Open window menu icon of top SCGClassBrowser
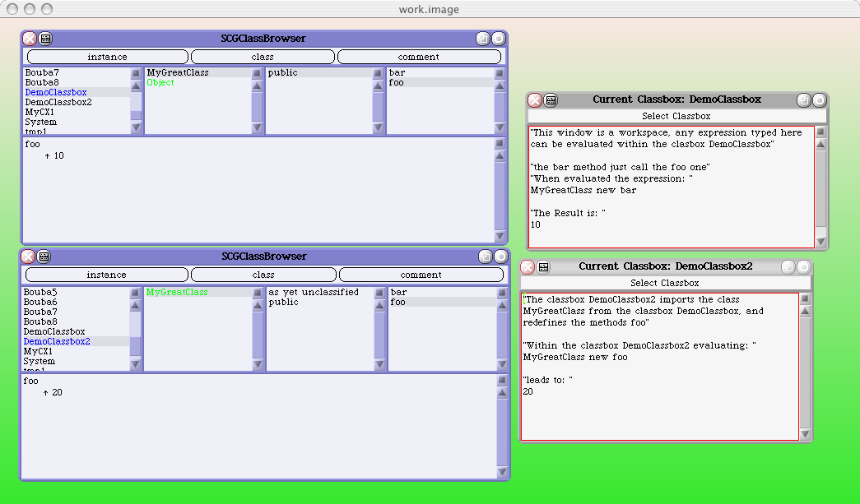This screenshot has width=860, height=504. point(45,39)
